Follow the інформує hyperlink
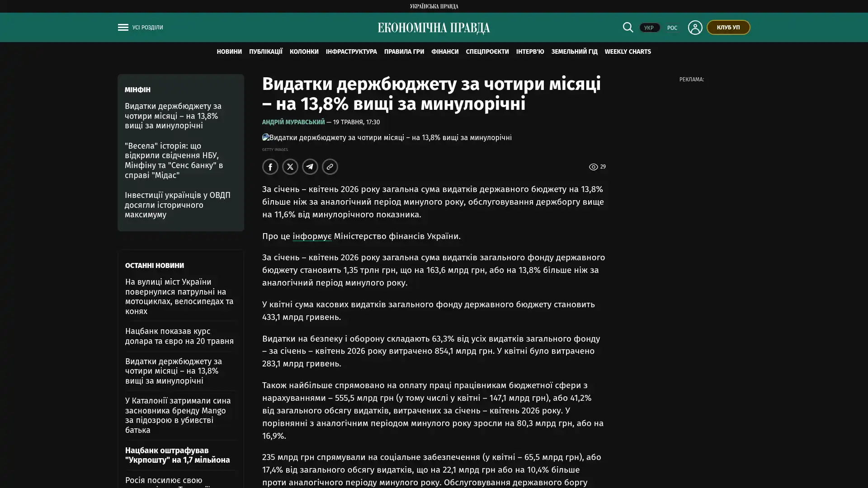The height and width of the screenshot is (488, 868). (312, 236)
